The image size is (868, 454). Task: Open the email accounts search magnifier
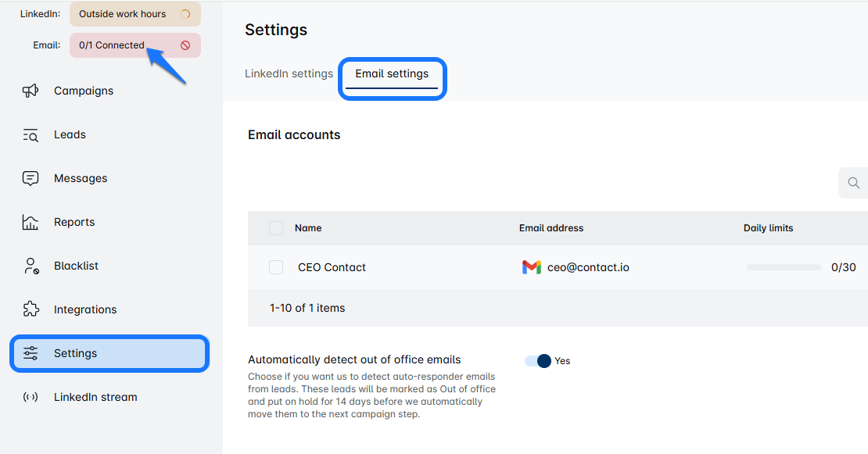853,182
